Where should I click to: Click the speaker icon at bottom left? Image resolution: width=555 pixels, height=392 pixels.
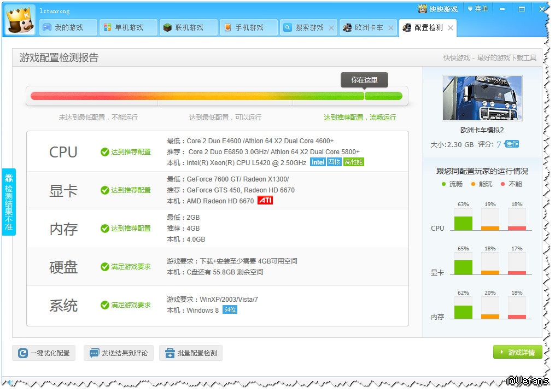click(x=10, y=383)
